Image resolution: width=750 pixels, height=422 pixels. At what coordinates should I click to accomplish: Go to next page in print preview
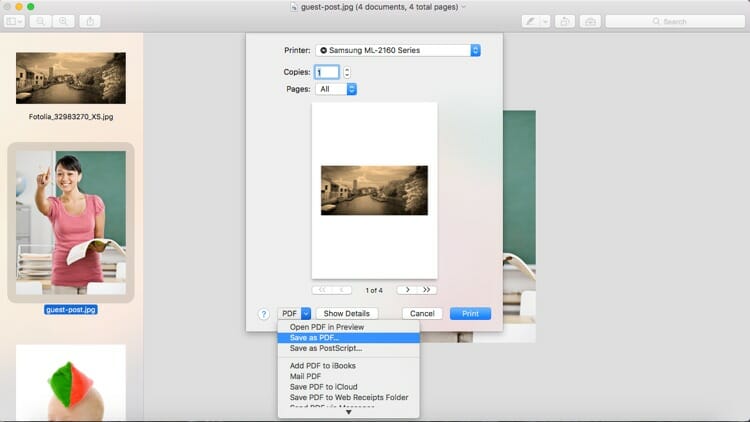407,290
